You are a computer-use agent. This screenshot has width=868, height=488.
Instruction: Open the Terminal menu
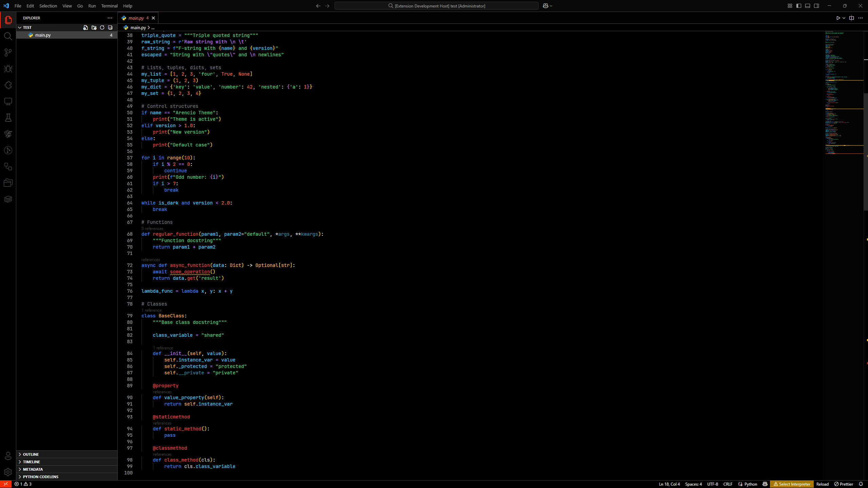point(109,6)
